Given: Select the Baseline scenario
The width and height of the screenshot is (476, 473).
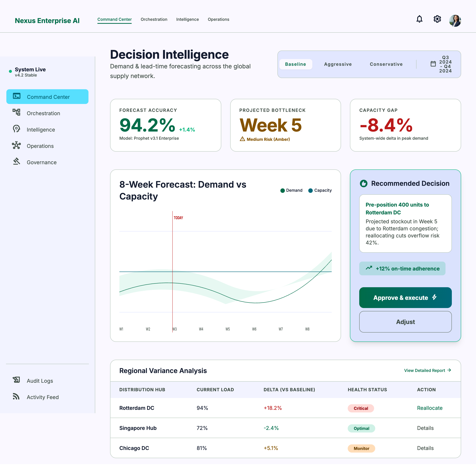Looking at the screenshot, I should pos(295,64).
